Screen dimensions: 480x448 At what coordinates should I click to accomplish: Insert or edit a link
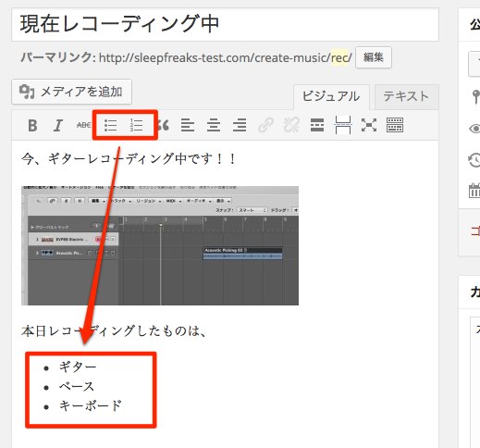(x=265, y=125)
